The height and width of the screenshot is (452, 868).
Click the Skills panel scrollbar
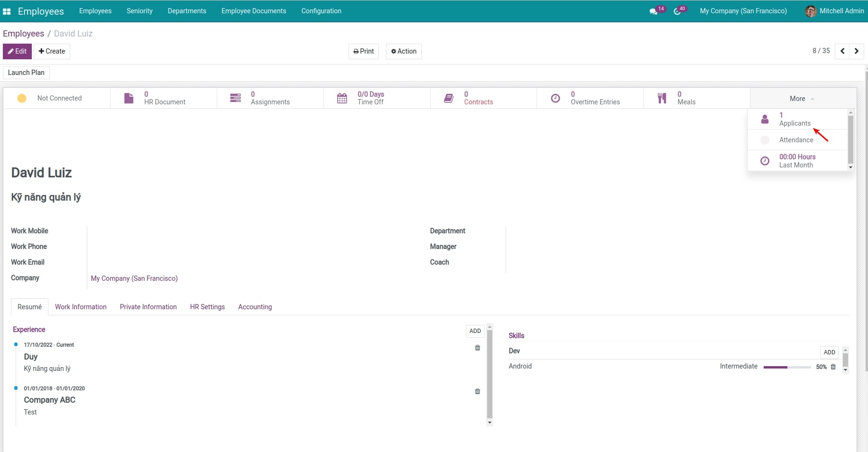tap(845, 360)
